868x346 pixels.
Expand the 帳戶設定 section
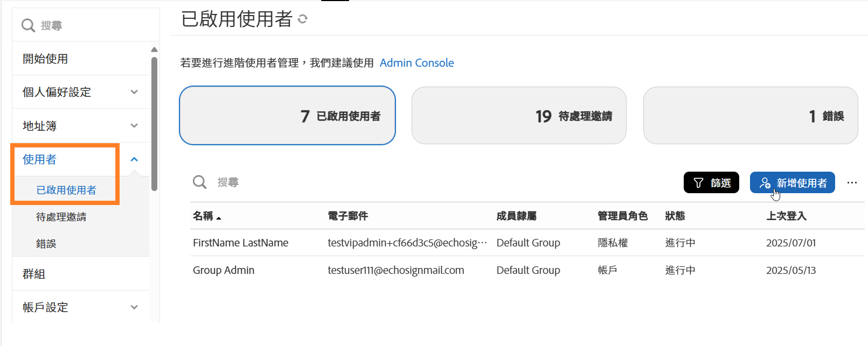pos(134,307)
